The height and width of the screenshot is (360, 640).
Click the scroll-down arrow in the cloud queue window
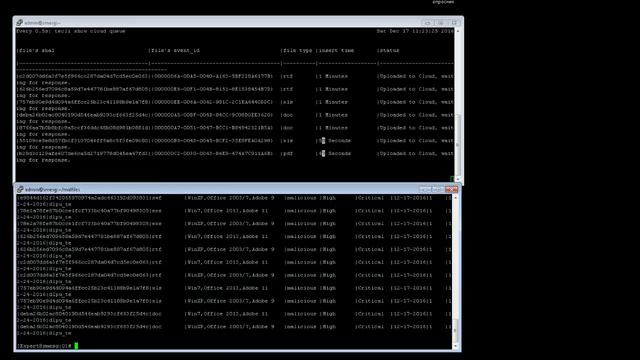click(x=458, y=179)
